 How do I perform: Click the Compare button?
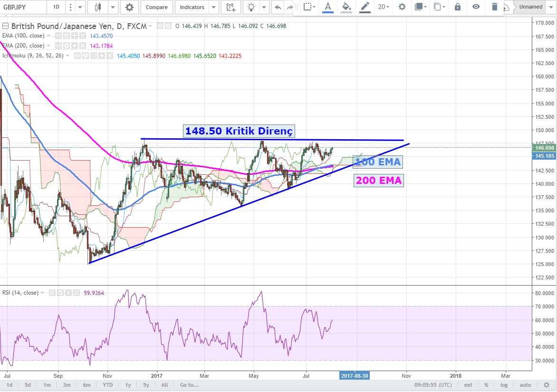pyautogui.click(x=156, y=7)
